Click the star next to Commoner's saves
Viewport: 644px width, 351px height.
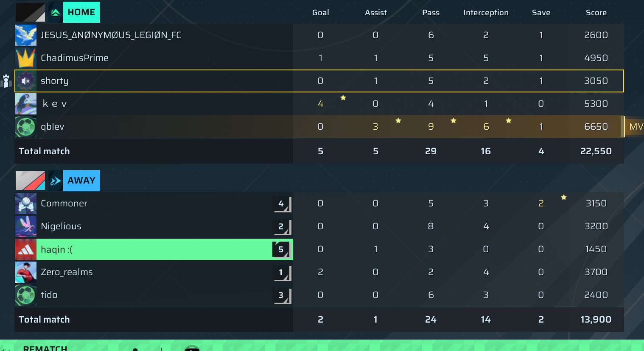pos(564,198)
